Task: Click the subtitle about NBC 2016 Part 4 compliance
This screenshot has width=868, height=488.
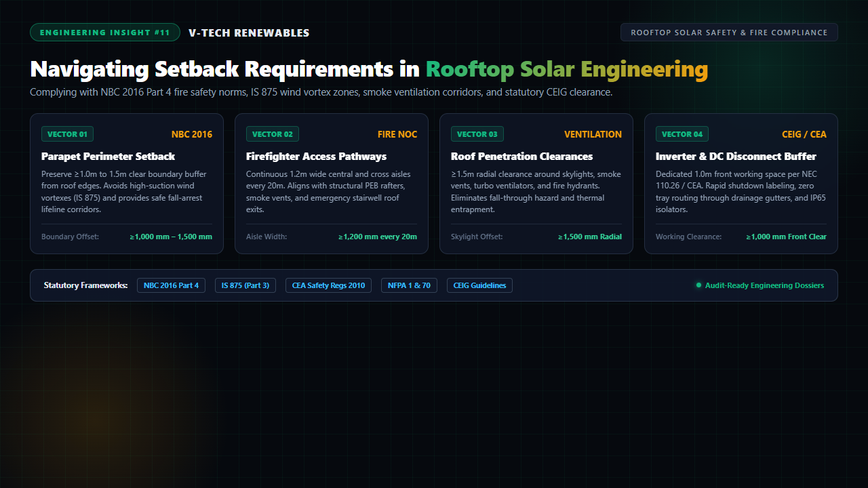Action: tap(321, 92)
